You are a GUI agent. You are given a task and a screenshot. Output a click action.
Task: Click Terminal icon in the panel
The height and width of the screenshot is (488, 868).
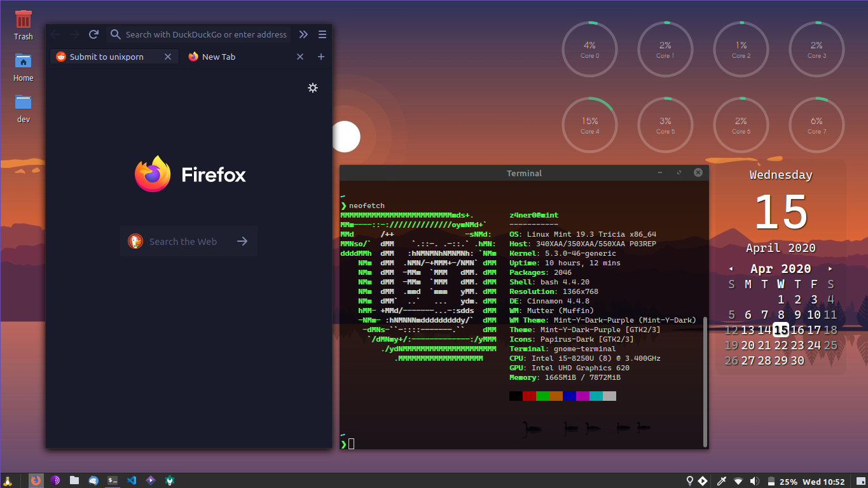coord(113,480)
